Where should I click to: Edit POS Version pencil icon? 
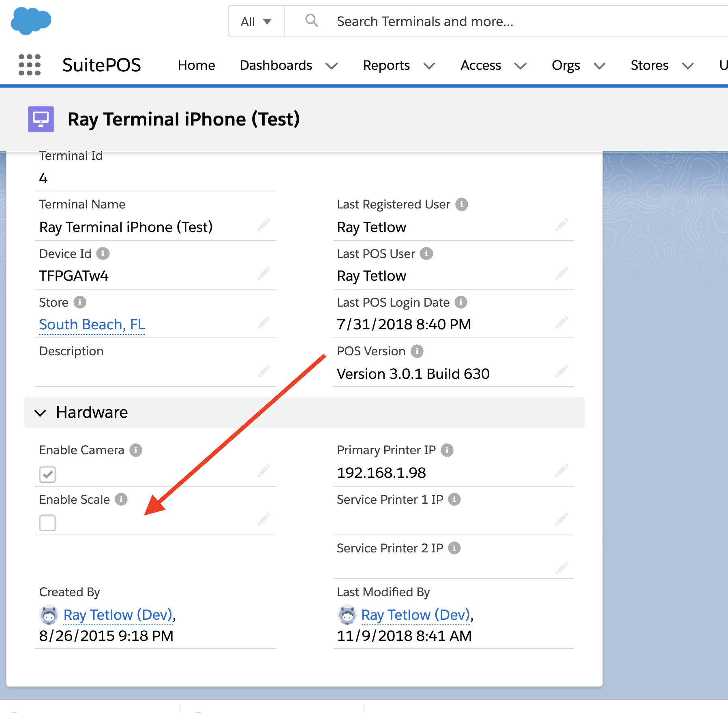click(x=562, y=371)
